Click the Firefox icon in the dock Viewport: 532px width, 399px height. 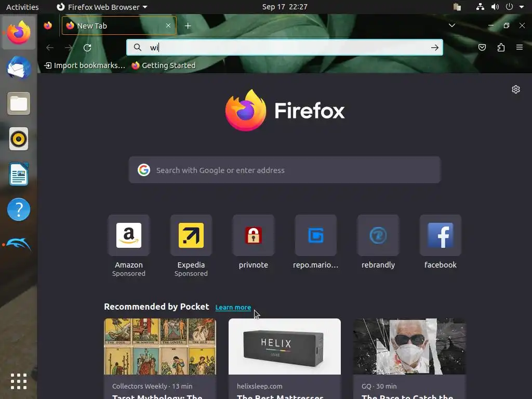click(19, 33)
